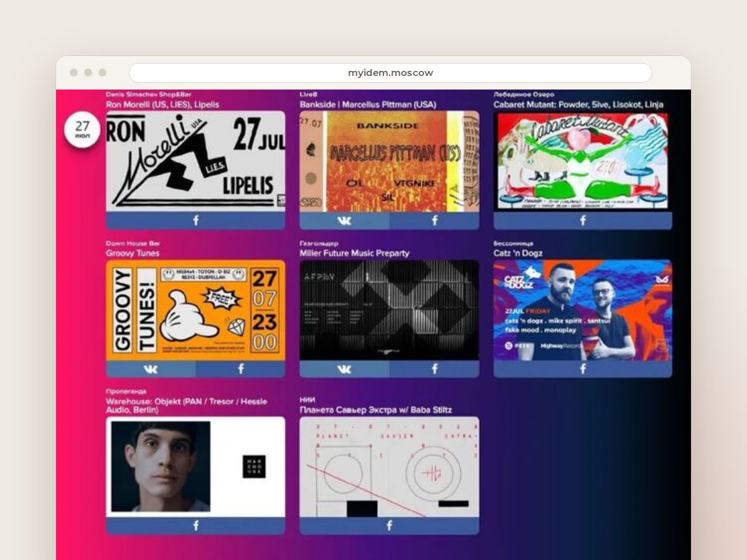
Task: Open the VK link under Bankside event
Action: click(344, 220)
